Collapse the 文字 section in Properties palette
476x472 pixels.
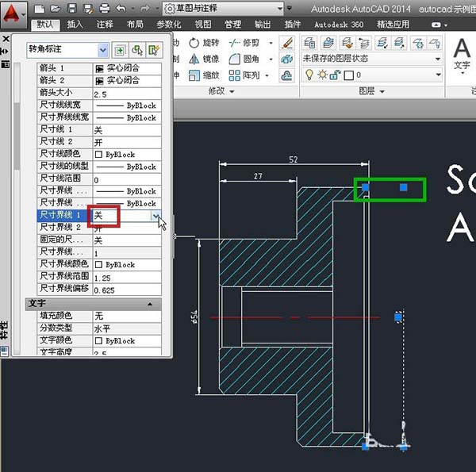pos(150,304)
